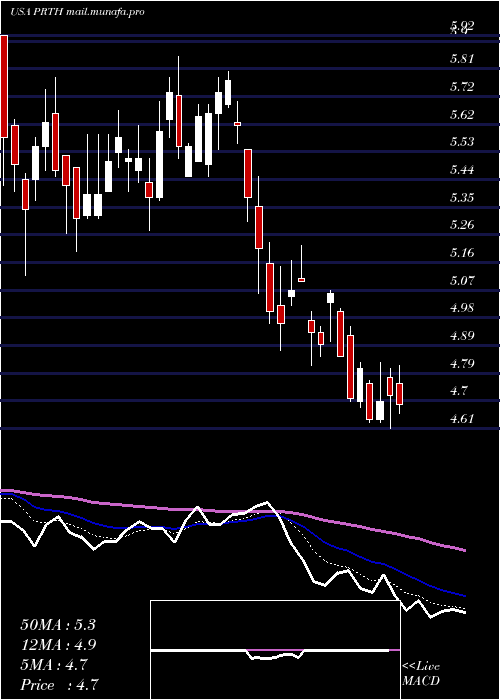Click the '5MA : 4.7' readout

pyautogui.click(x=54, y=665)
